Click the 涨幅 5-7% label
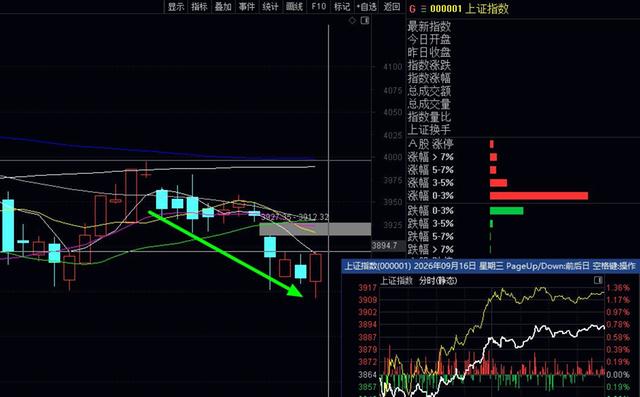Image resolution: width=640 pixels, height=397 pixels. click(x=431, y=170)
